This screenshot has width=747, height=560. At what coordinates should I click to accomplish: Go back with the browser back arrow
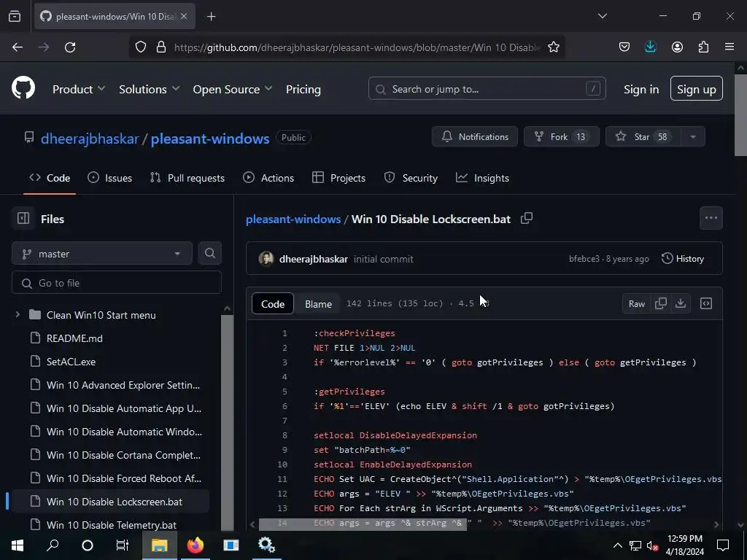[18, 47]
